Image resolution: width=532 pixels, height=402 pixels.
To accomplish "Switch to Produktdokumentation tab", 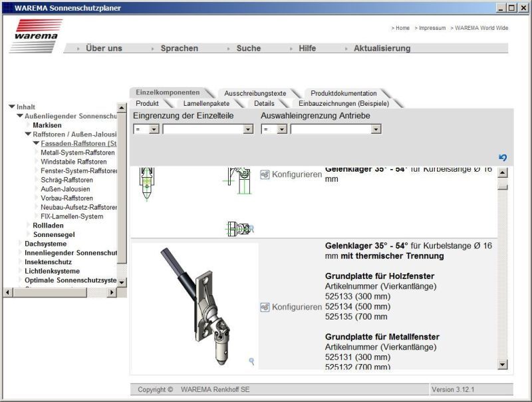I will (344, 93).
